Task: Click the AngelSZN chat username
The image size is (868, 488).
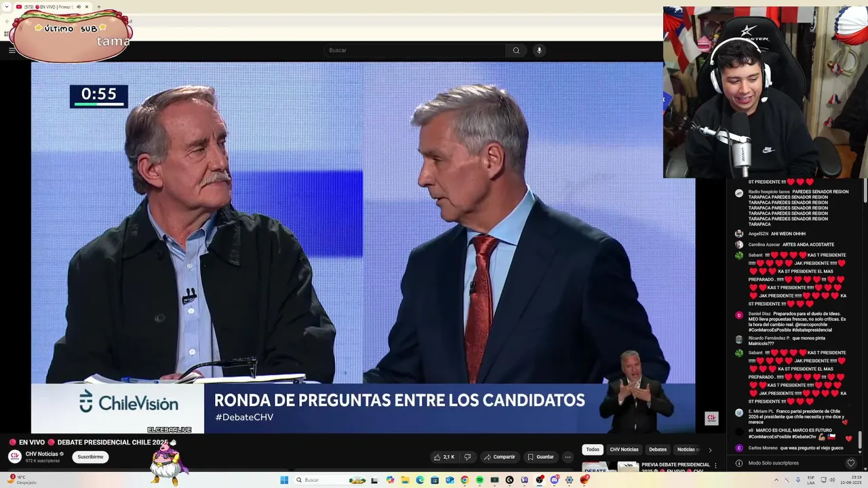Action: pyautogui.click(x=758, y=234)
